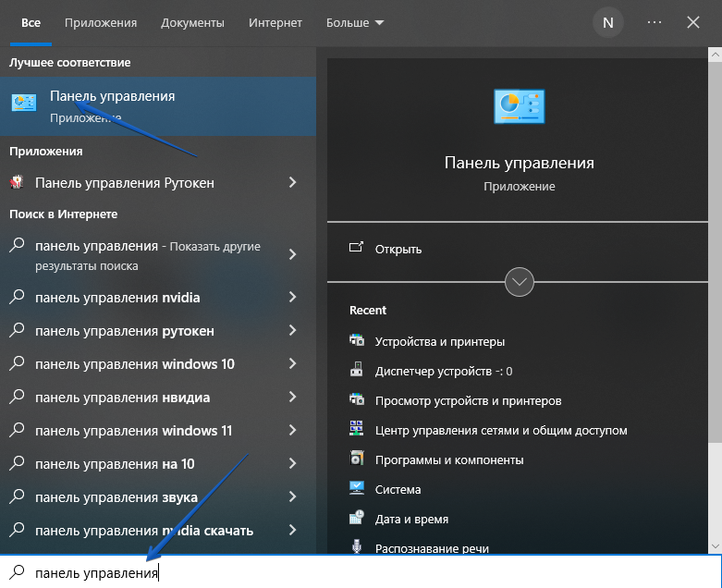The width and height of the screenshot is (722, 588).
Task: Expand the circular chevron under Открыть
Action: 520,282
